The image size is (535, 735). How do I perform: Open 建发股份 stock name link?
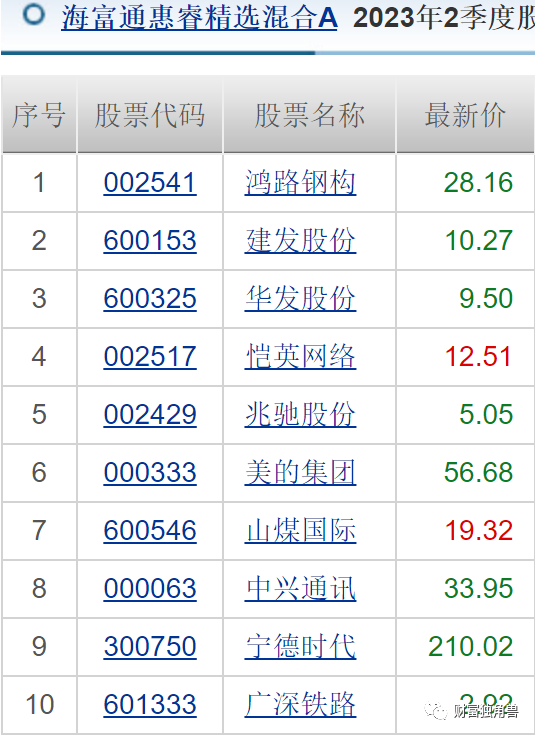pos(300,240)
